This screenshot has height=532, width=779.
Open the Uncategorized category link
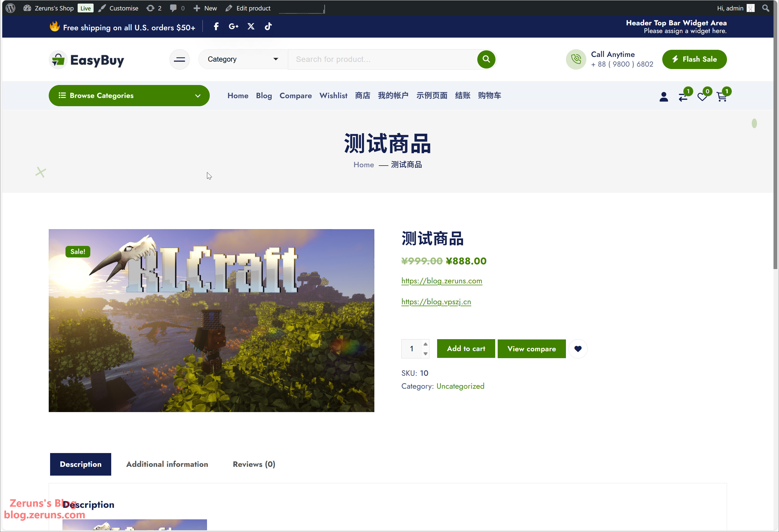click(460, 386)
